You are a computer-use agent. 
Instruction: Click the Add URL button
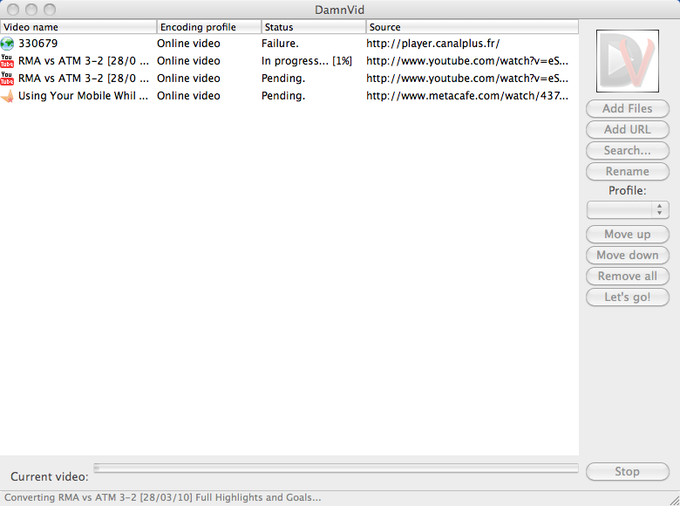[627, 129]
